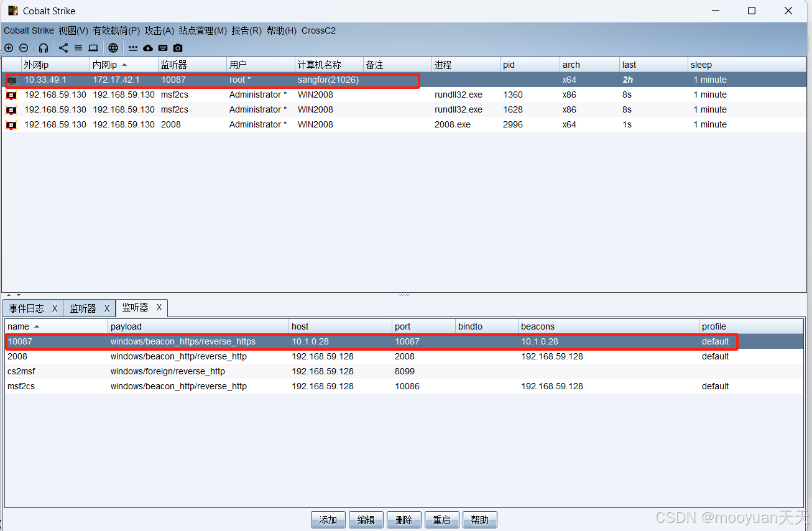812x531 pixels.
Task: Sort sessions by pid column header
Action: click(x=530, y=65)
